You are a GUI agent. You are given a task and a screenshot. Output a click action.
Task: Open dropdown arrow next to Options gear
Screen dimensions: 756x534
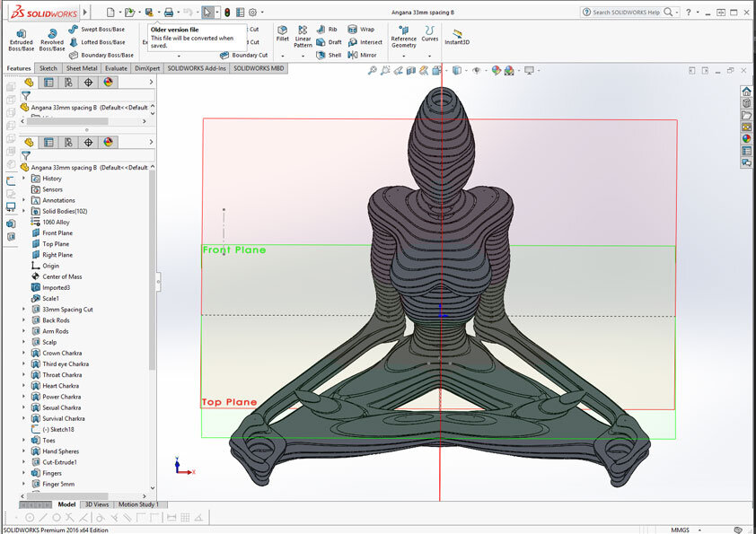pos(263,13)
